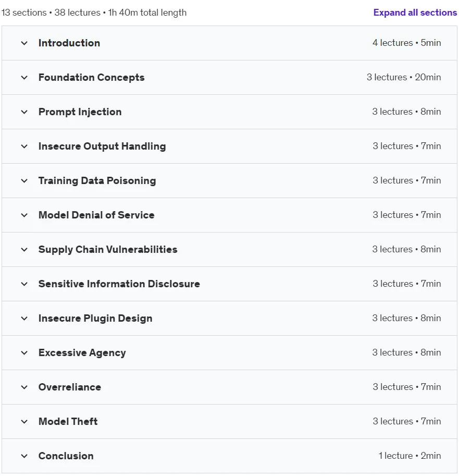
Task: Expand the Insecure Output Handling chevron
Action: pos(24,147)
